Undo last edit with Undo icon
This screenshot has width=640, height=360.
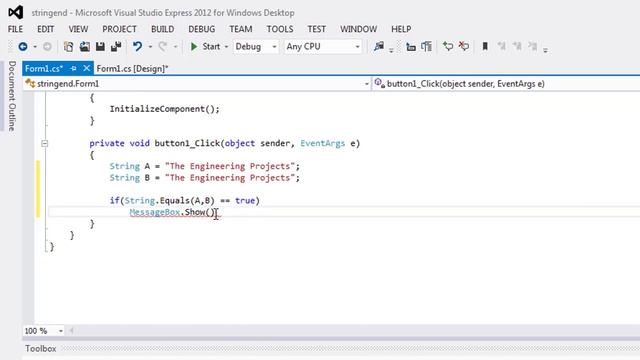click(x=138, y=47)
